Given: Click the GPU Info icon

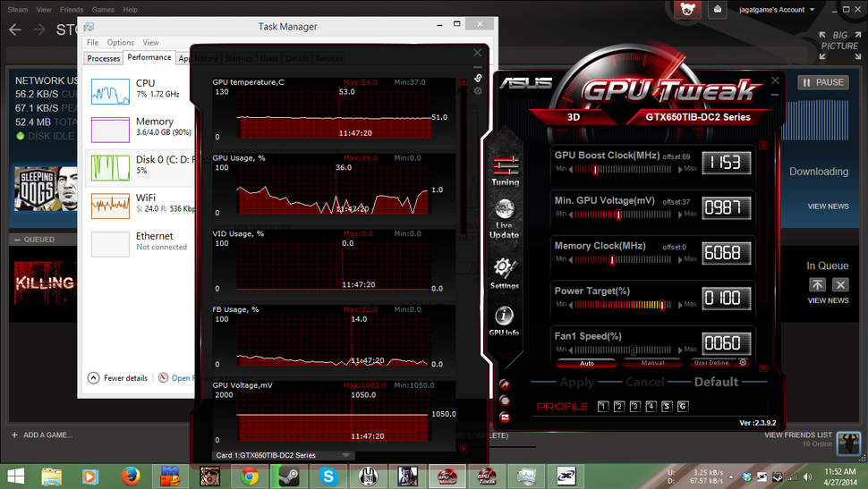Looking at the screenshot, I should coord(505,320).
